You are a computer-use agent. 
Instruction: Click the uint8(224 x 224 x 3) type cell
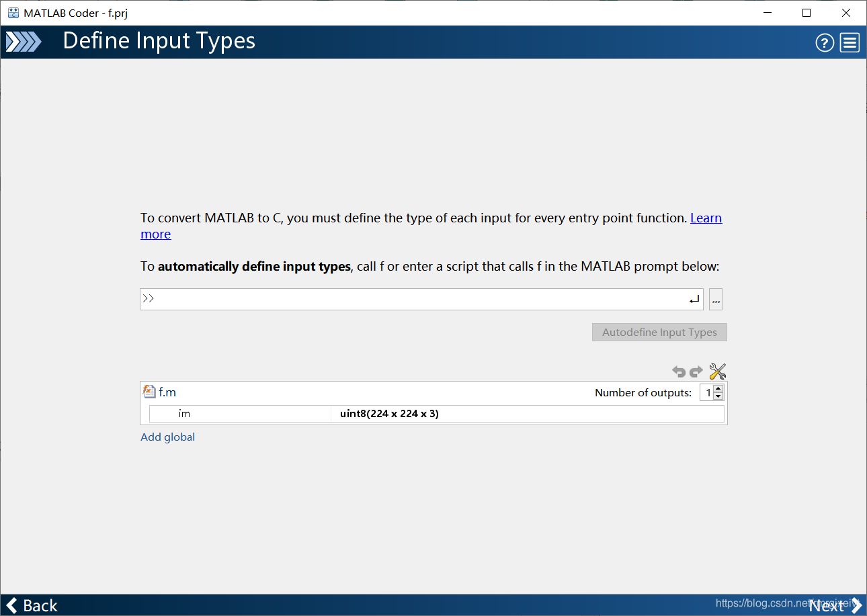point(528,414)
